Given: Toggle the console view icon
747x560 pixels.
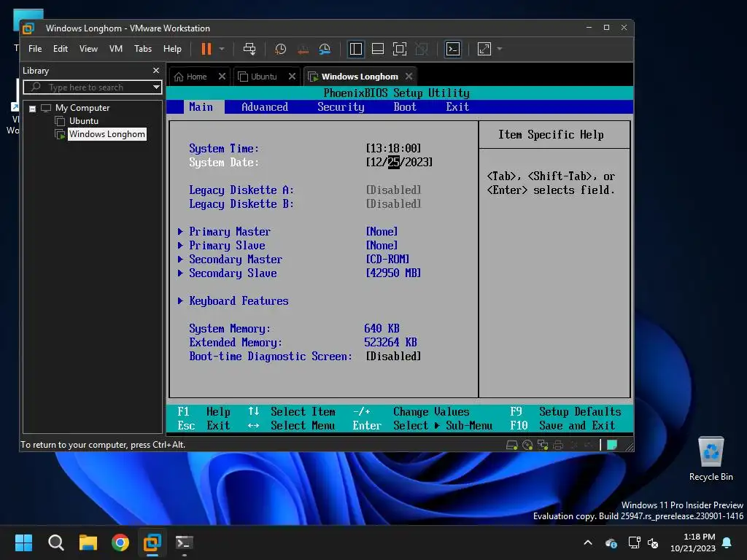Looking at the screenshot, I should (x=452, y=49).
